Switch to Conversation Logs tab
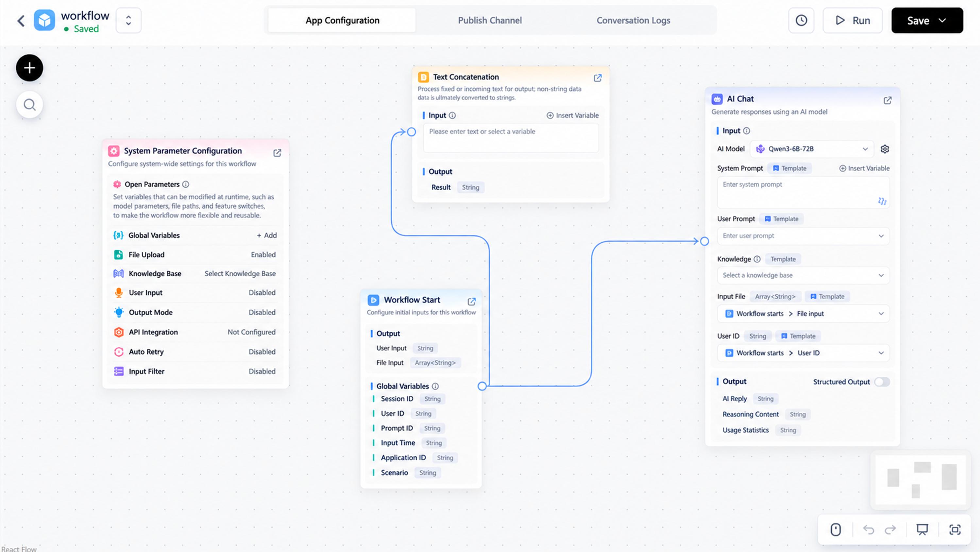This screenshot has height=552, width=980. pyautogui.click(x=633, y=21)
